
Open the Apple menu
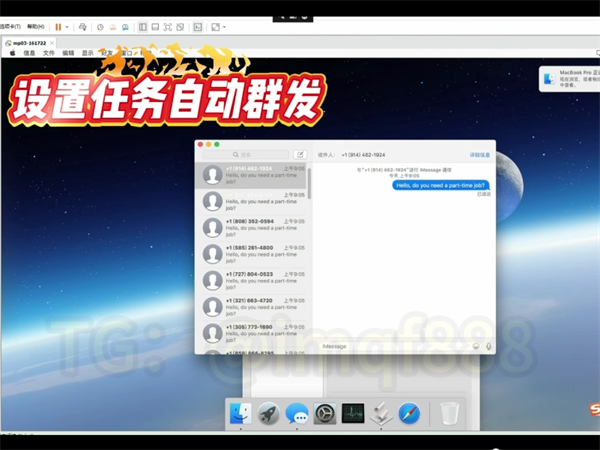(x=12, y=52)
